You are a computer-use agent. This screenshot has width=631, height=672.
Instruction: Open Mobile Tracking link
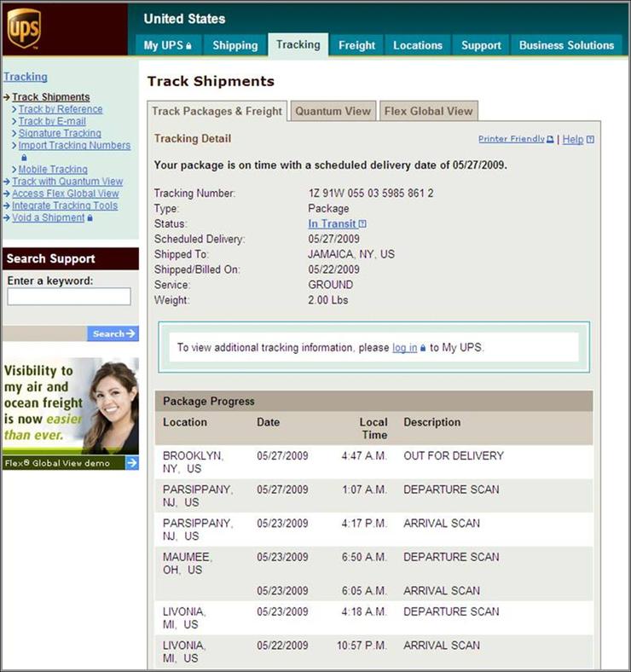pyautogui.click(x=53, y=170)
